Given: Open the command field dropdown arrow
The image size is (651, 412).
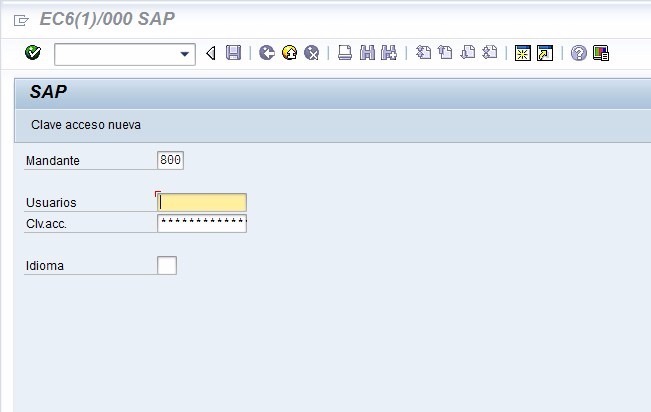Looking at the screenshot, I should pos(185,54).
